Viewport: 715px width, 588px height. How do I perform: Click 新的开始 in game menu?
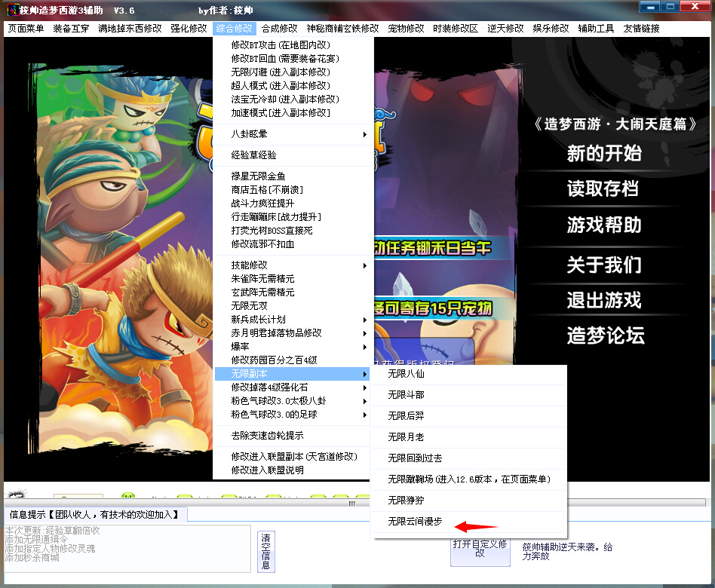(604, 153)
